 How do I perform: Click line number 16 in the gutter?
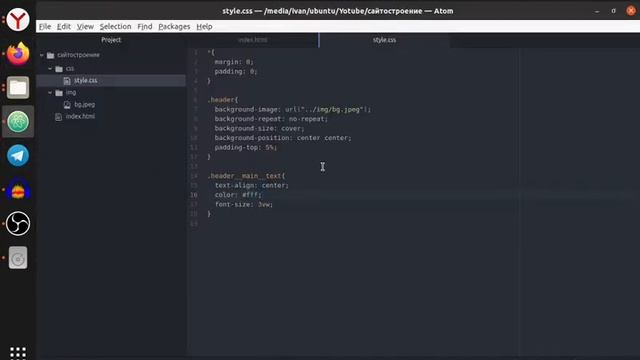point(194,195)
